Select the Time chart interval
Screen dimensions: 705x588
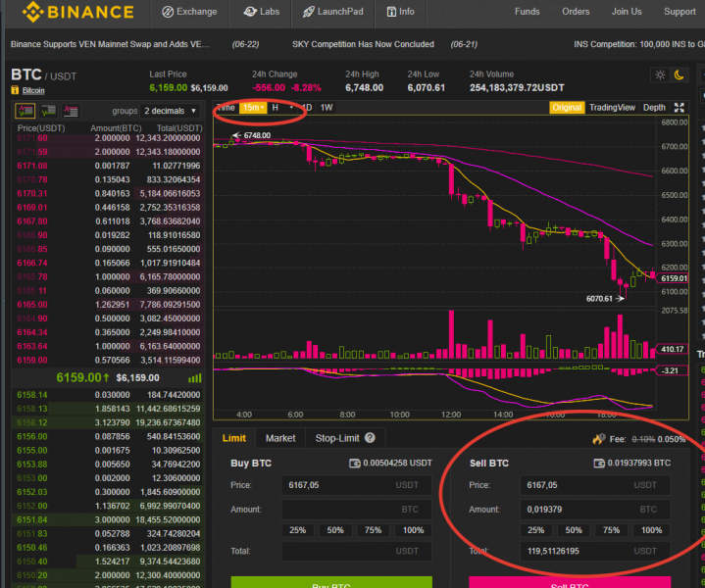(x=227, y=108)
